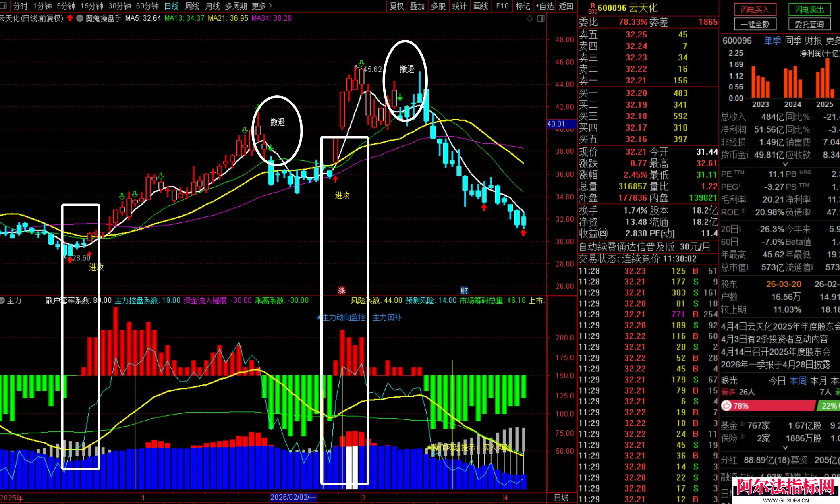This screenshot has height=504, width=840.
Task: Select the 5分钟 period tab
Action: point(66,6)
